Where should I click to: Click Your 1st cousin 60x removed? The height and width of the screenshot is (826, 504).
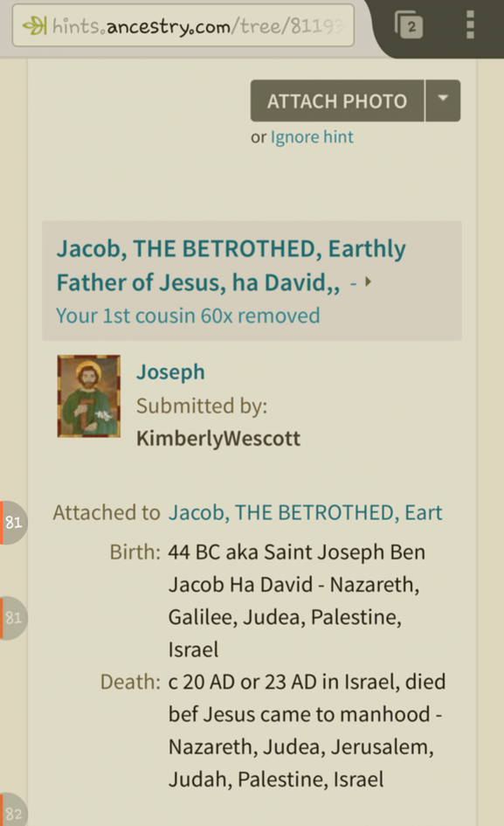coord(188,316)
